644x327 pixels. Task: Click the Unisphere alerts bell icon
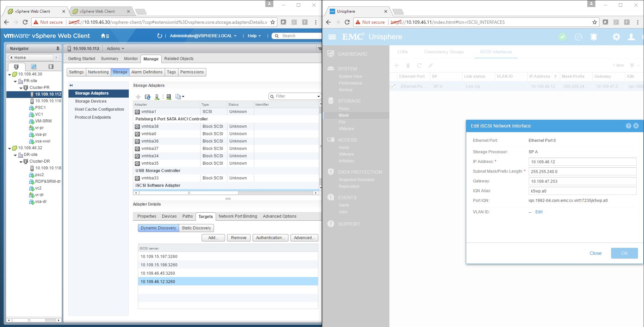coord(594,37)
